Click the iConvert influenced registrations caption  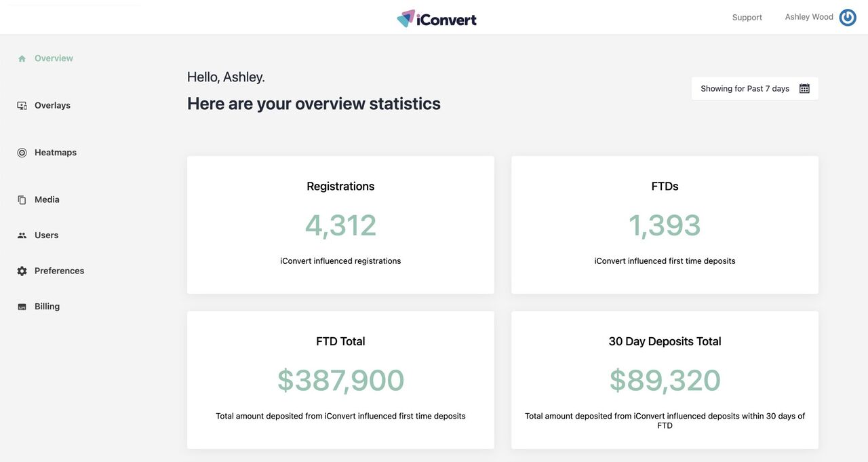[x=340, y=261]
